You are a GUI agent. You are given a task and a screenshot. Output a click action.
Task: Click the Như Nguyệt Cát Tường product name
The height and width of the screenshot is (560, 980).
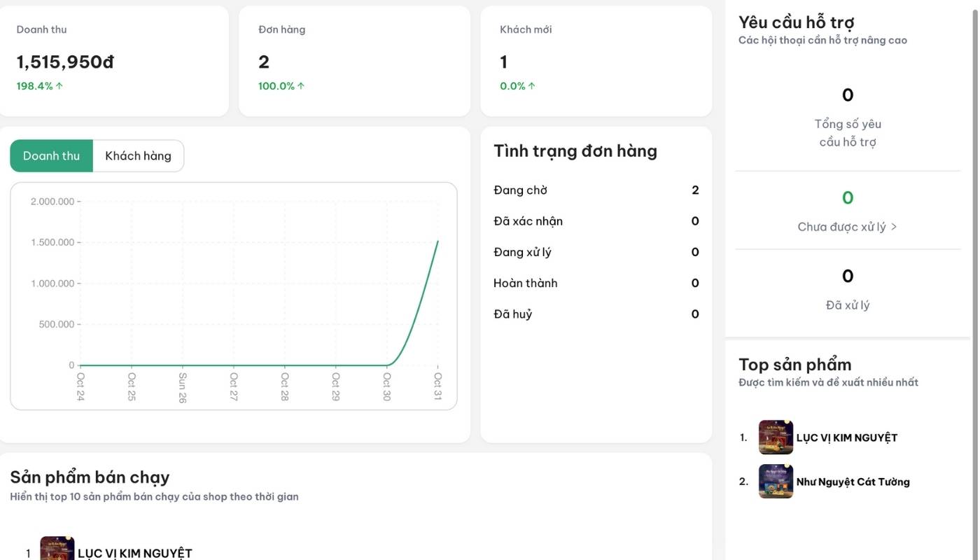(853, 482)
